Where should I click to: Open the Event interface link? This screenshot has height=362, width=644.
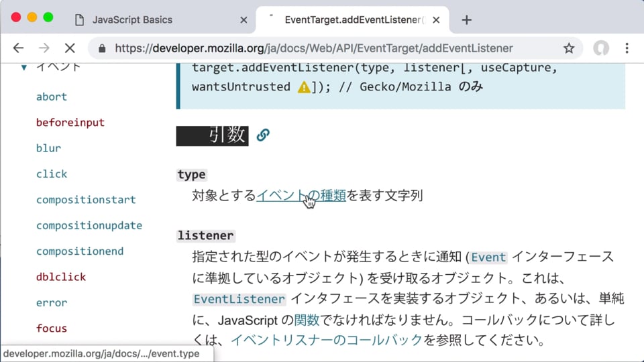point(489,257)
